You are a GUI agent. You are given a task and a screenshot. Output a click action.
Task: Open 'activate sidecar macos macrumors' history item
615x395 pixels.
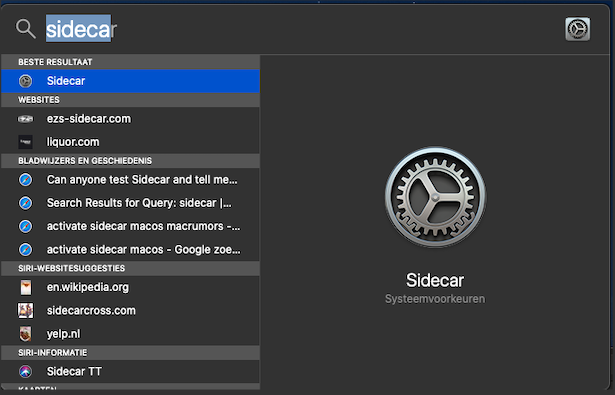130,226
